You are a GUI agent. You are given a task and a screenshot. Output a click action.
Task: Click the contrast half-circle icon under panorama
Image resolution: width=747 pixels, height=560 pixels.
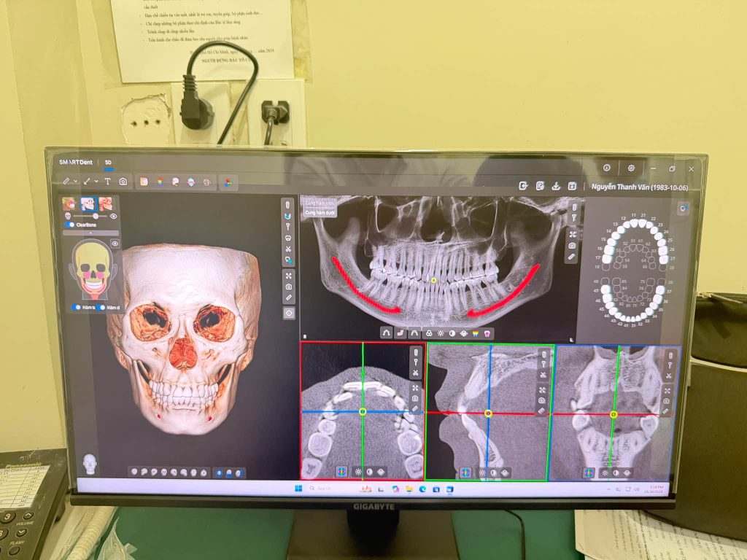(452, 334)
